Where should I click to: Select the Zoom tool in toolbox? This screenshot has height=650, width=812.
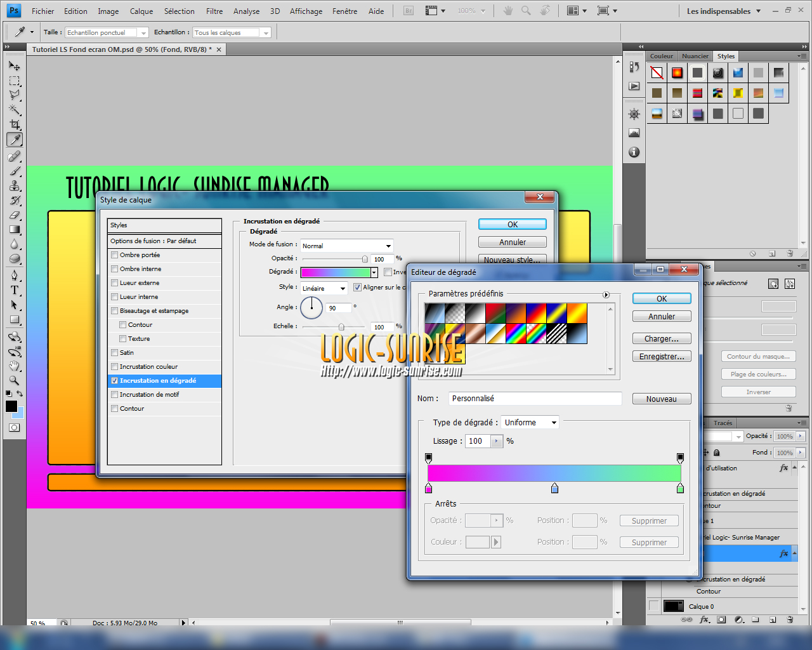pyautogui.click(x=15, y=380)
